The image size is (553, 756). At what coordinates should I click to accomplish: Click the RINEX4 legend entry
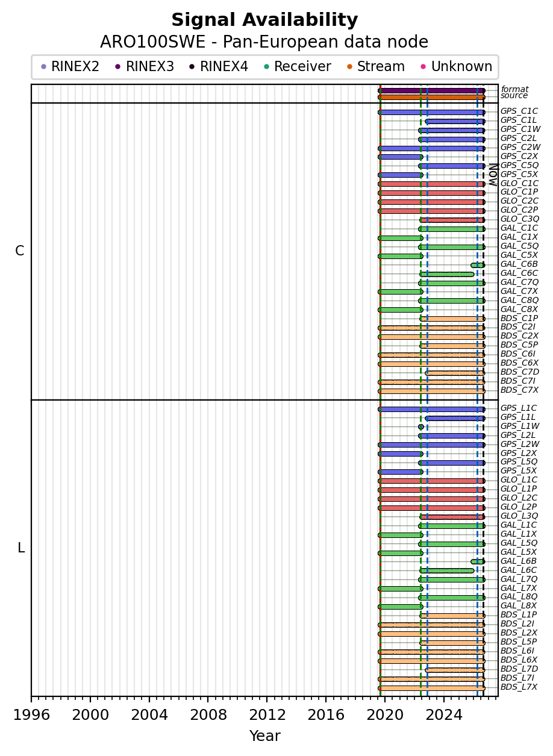point(219,67)
